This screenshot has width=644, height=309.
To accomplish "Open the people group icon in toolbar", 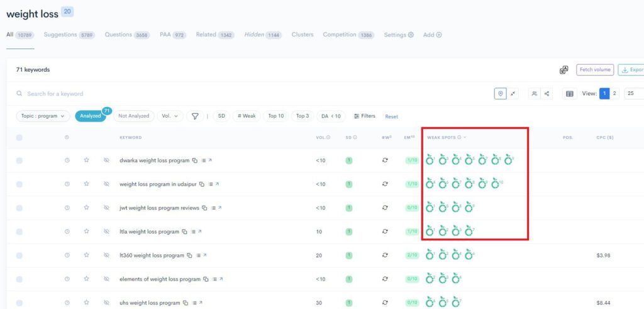I will [535, 94].
